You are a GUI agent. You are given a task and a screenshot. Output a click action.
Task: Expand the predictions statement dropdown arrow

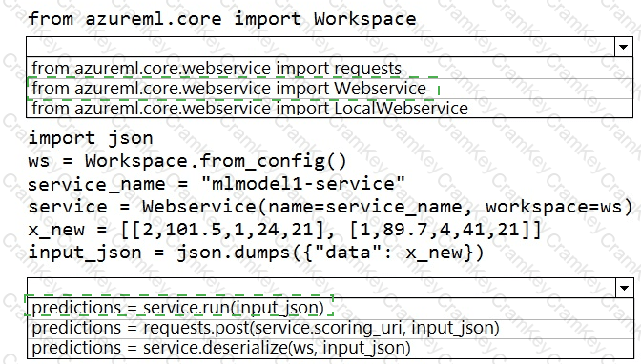624,288
